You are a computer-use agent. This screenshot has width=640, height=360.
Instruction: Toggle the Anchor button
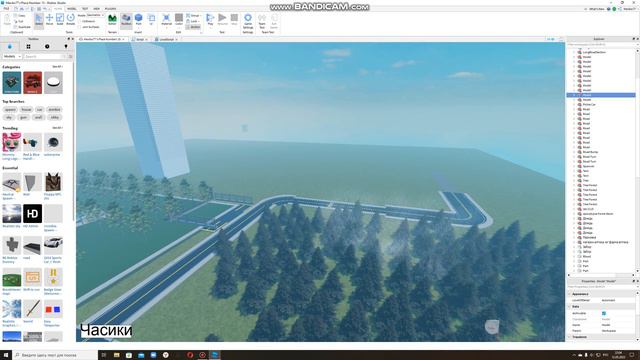pyautogui.click(x=194, y=27)
